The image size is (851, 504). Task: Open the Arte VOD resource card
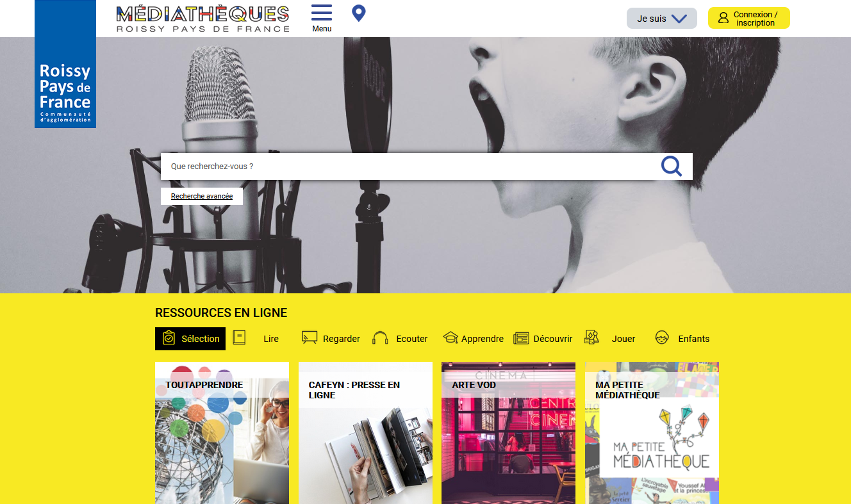click(508, 433)
